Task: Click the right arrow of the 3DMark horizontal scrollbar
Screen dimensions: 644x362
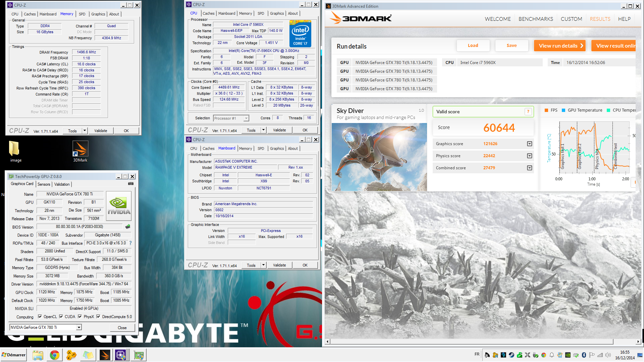Action: [638, 342]
